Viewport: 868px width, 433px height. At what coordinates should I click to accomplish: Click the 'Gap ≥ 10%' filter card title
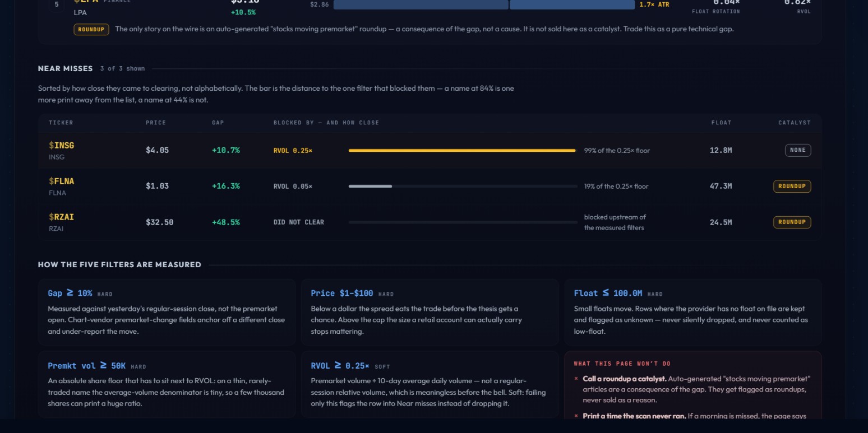click(x=70, y=293)
